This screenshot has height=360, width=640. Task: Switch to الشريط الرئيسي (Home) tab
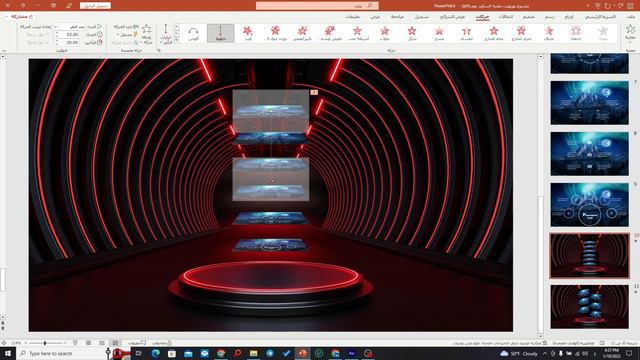(600, 17)
